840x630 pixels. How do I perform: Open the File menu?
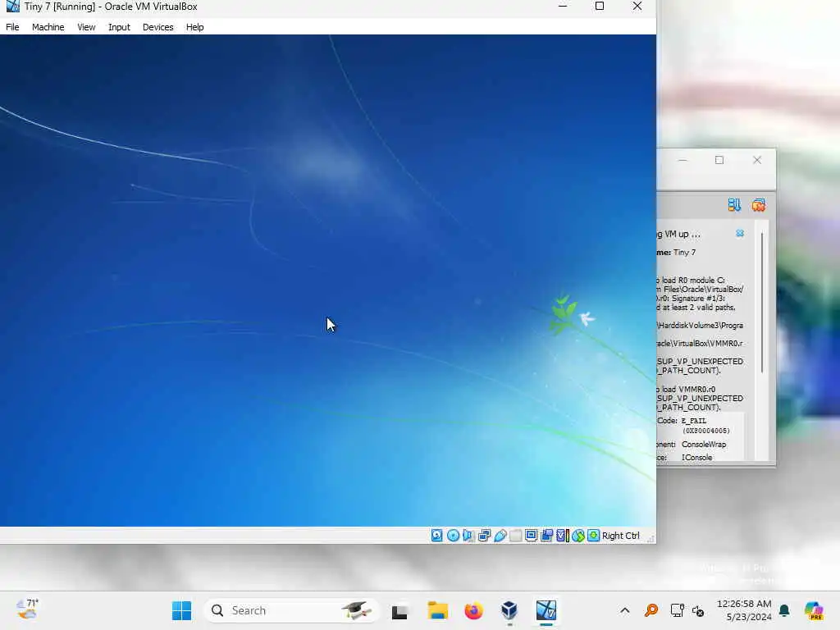point(12,27)
